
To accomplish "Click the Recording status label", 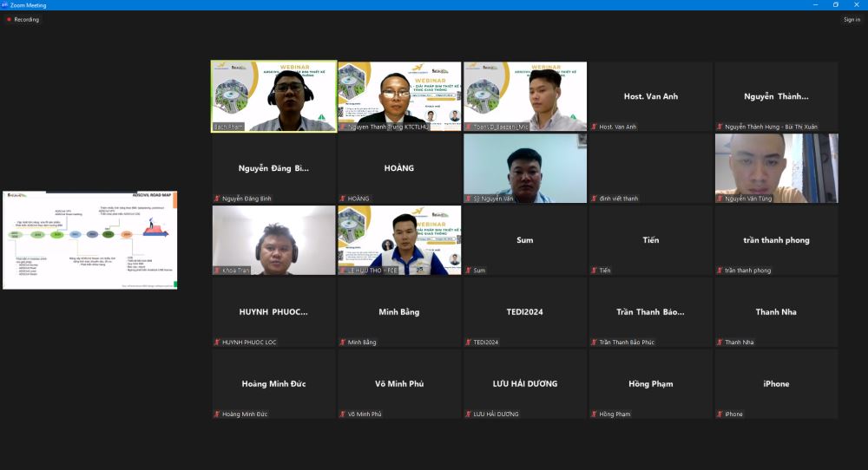I will pos(26,19).
